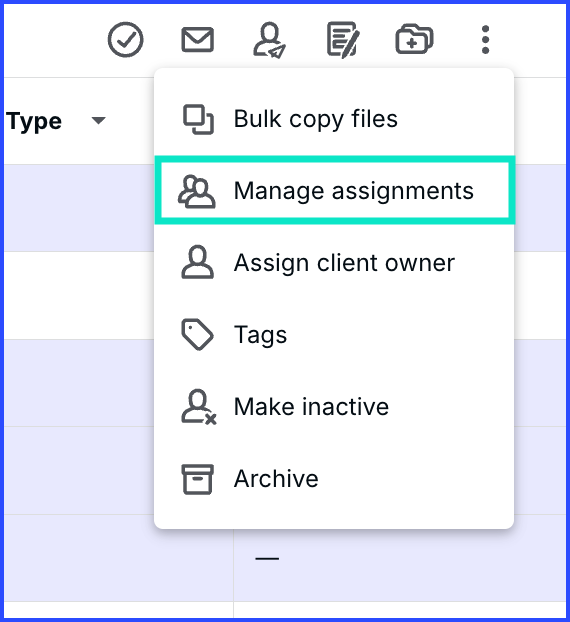Click the tag icon beside Tags
The width and height of the screenshot is (570, 622).
click(x=197, y=334)
